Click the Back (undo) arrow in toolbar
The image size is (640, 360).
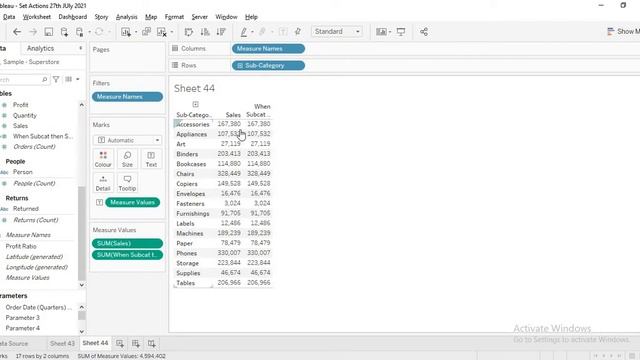(17, 32)
